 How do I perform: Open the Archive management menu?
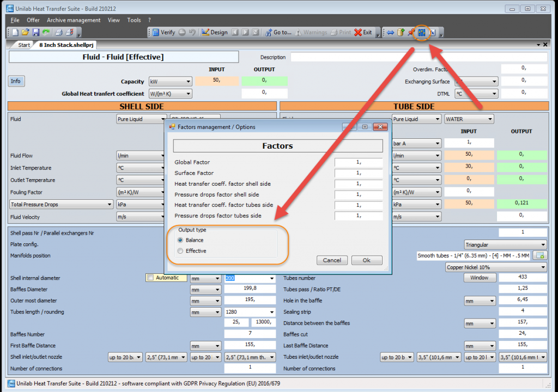coord(74,20)
